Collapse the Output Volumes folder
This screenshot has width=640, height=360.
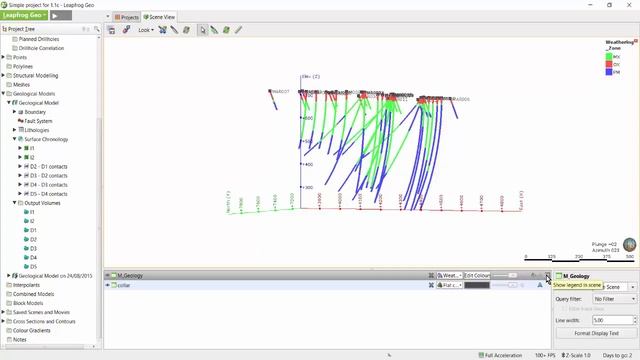(x=15, y=203)
